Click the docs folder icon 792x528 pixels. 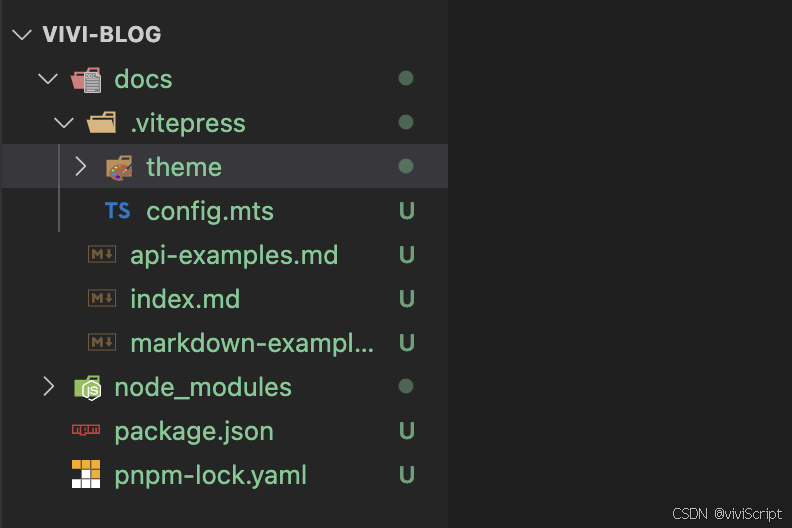(86, 80)
